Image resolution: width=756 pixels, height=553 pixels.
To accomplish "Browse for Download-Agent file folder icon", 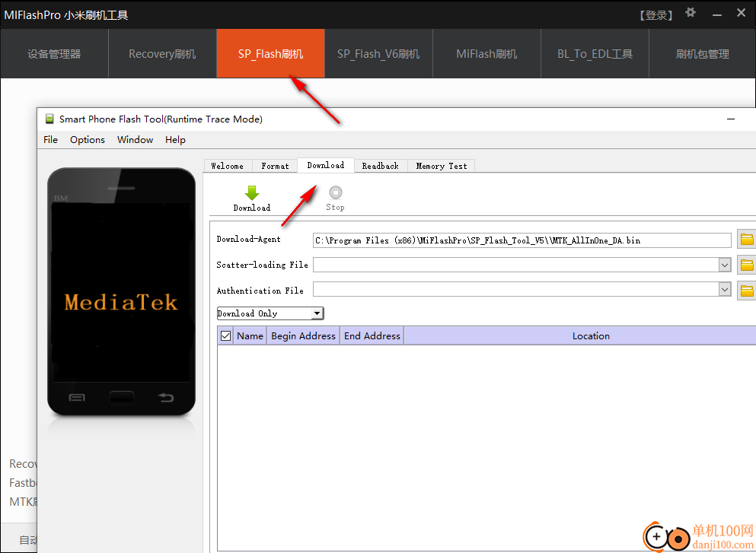I will tap(746, 240).
